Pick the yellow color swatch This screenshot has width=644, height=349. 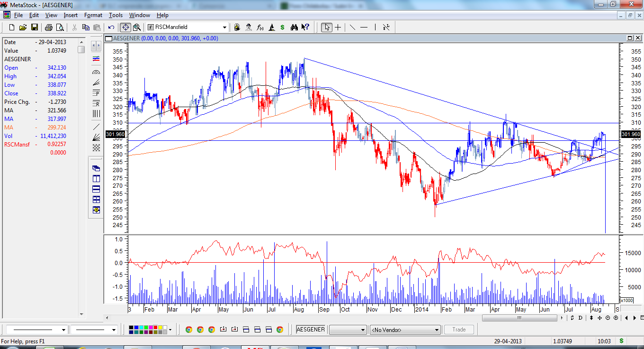coord(160,327)
